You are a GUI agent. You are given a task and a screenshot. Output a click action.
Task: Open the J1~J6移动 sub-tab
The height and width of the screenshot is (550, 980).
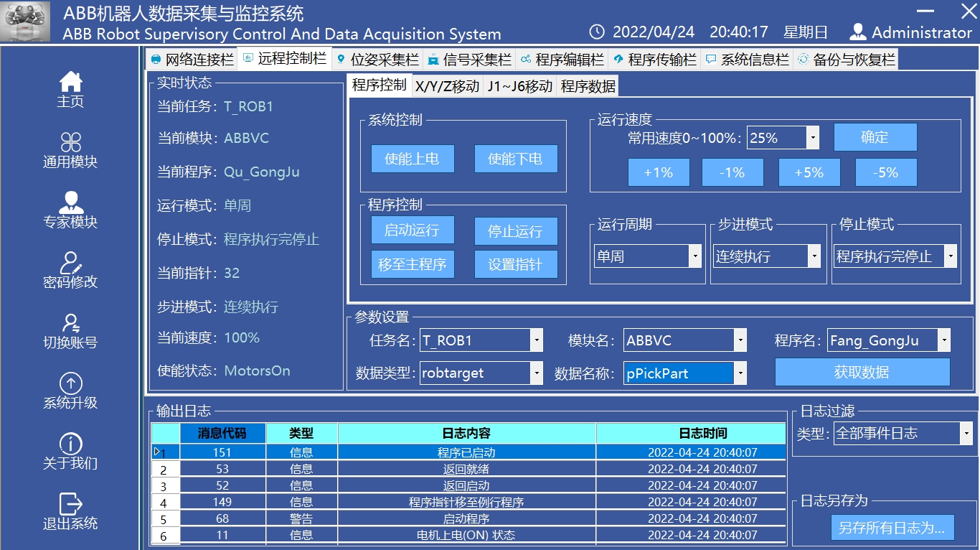(520, 86)
